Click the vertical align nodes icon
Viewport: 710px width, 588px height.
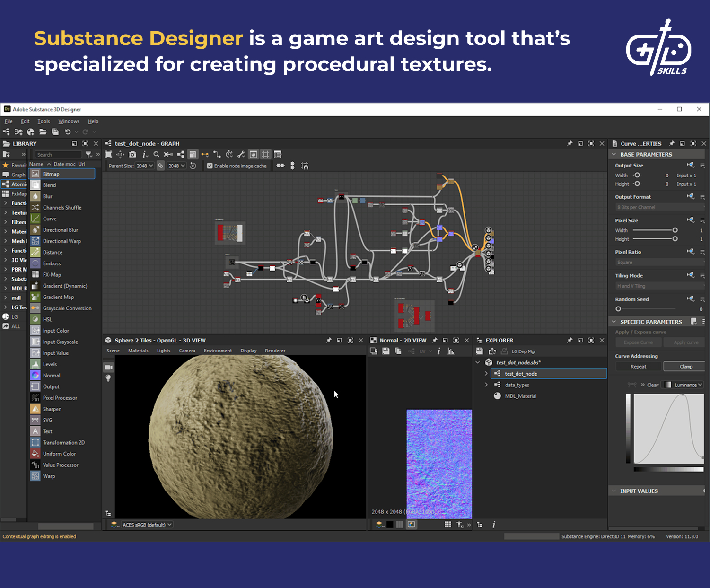[292, 166]
